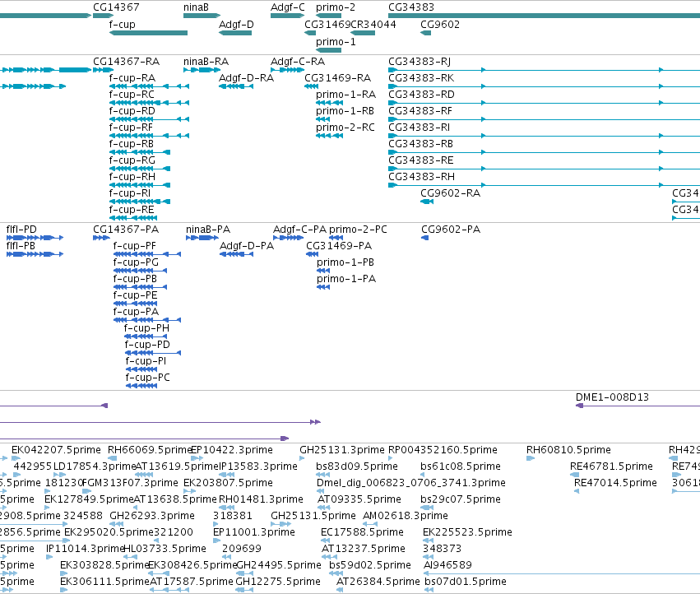Open protein label primo-1-PB
Screen dimensions: 700x594
click(x=345, y=262)
